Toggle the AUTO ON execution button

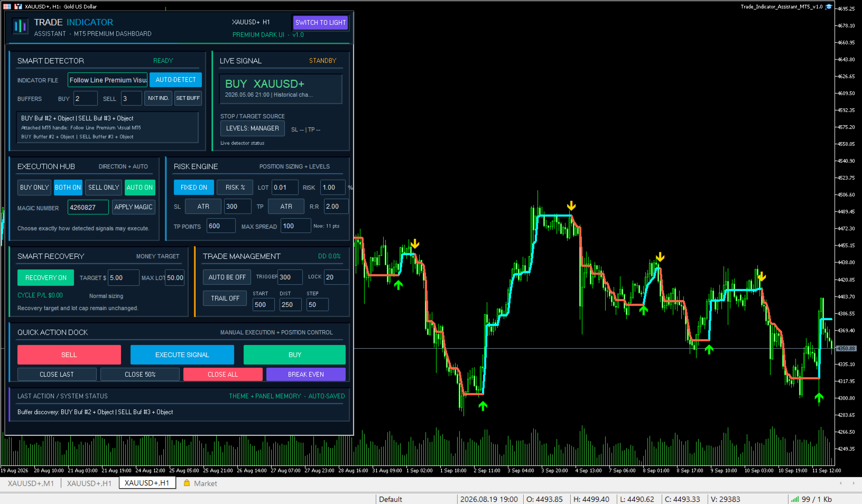tap(140, 188)
